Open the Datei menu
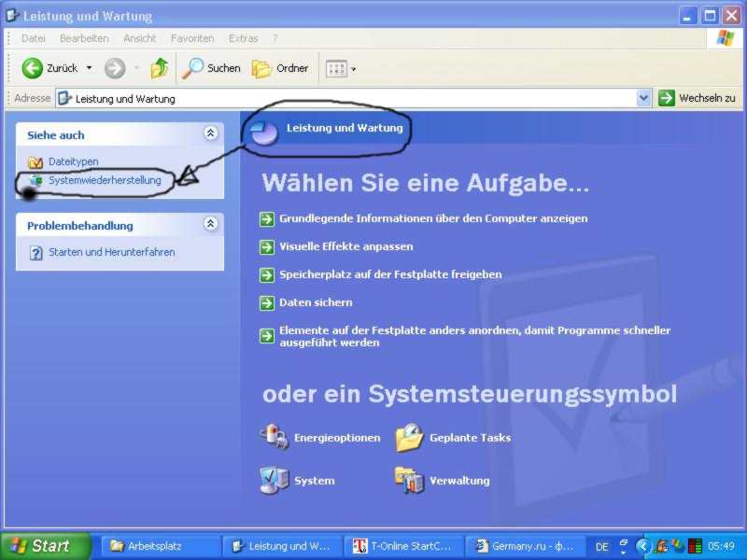Viewport: 747px width, 560px height. [34, 38]
